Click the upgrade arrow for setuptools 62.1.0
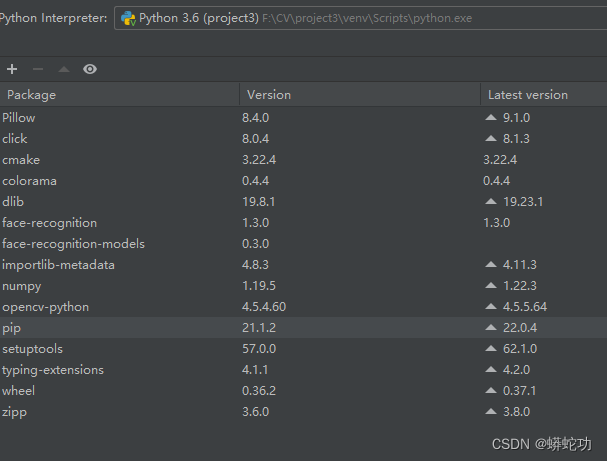 pos(490,349)
